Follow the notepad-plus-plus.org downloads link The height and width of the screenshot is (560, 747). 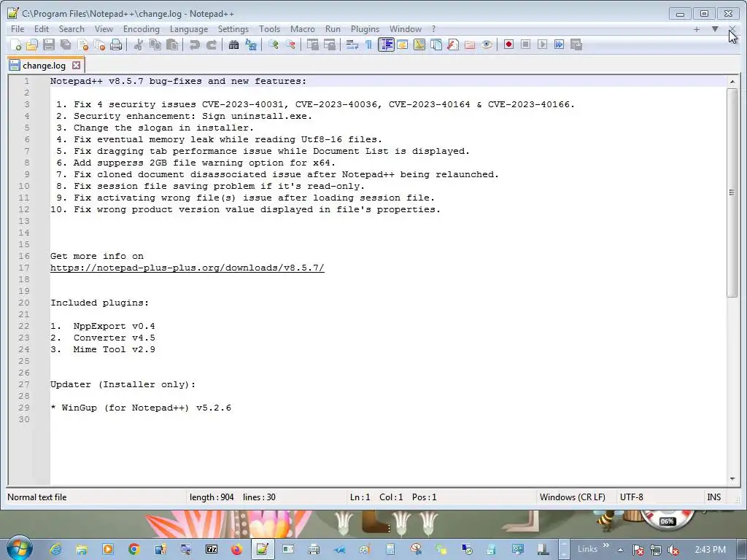187,268
